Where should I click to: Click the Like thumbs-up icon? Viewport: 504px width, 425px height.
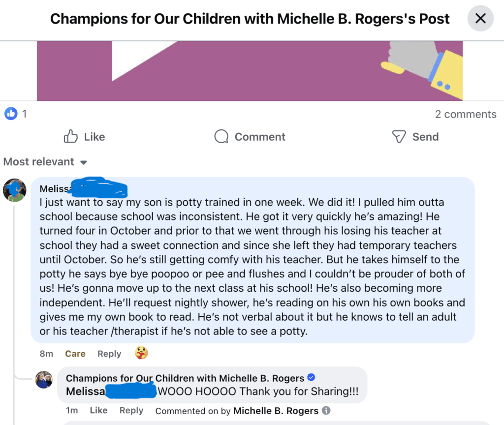pyautogui.click(x=71, y=136)
